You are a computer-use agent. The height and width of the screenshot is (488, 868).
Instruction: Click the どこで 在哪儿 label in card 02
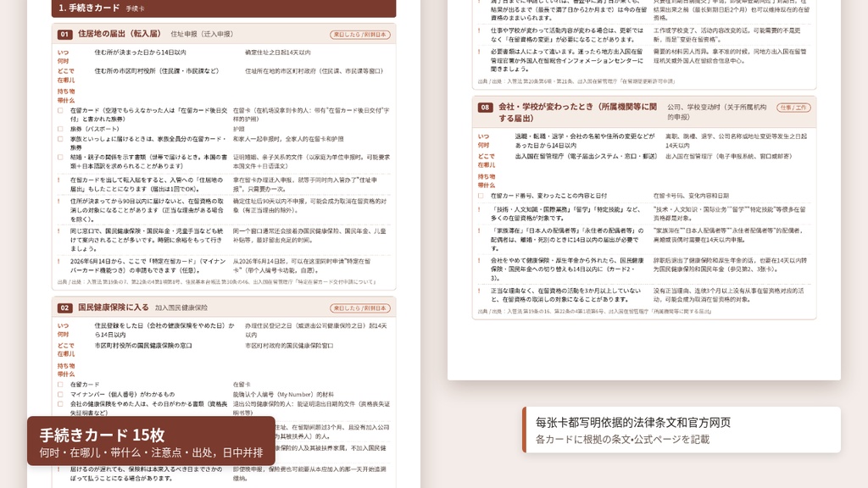pyautogui.click(x=66, y=349)
